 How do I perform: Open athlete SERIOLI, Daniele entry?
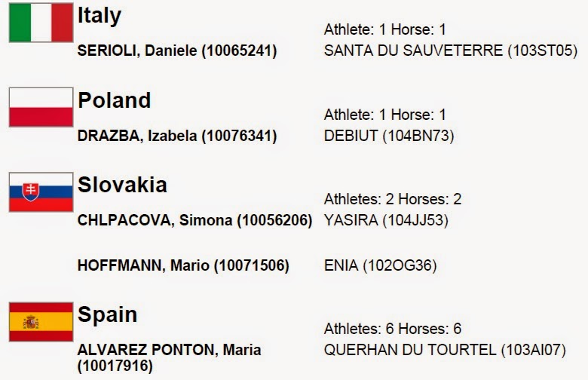click(177, 51)
